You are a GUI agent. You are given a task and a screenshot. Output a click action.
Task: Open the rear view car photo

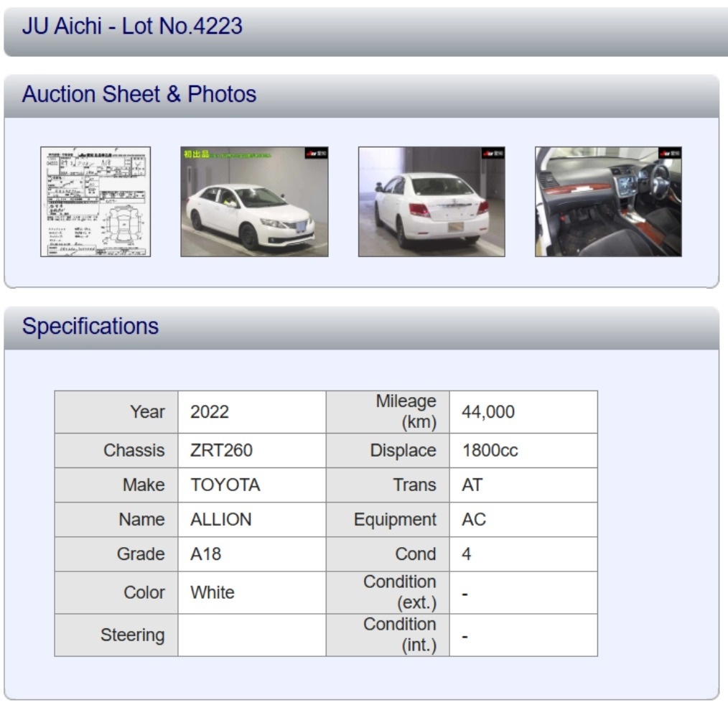431,202
